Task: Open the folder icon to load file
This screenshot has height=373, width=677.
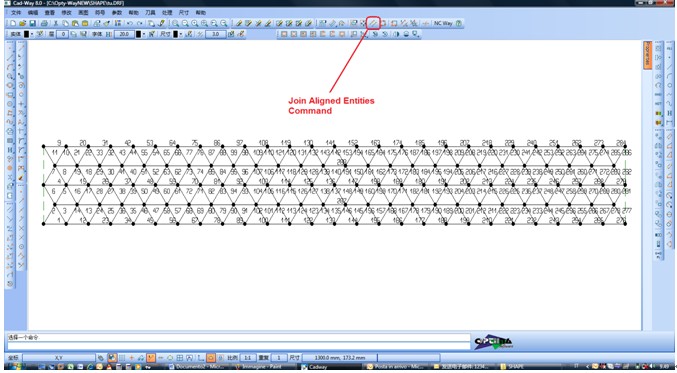Action: [22, 23]
